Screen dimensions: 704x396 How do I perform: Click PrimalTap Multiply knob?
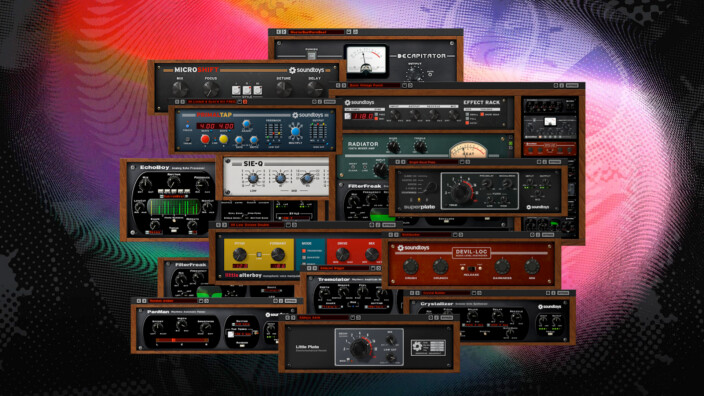point(295,132)
